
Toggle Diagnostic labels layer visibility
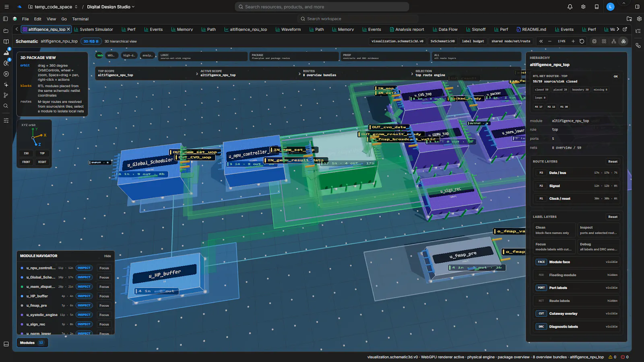577,327
